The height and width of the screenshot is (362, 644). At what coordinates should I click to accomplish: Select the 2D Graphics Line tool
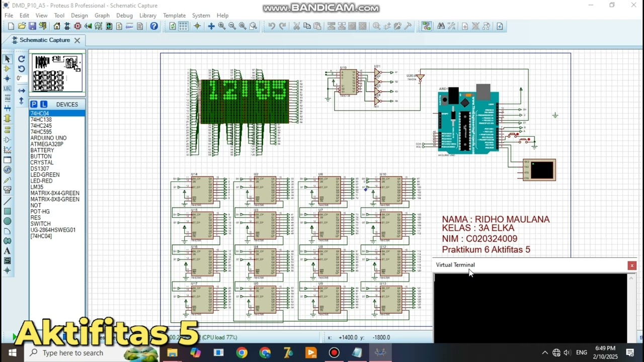(7, 202)
